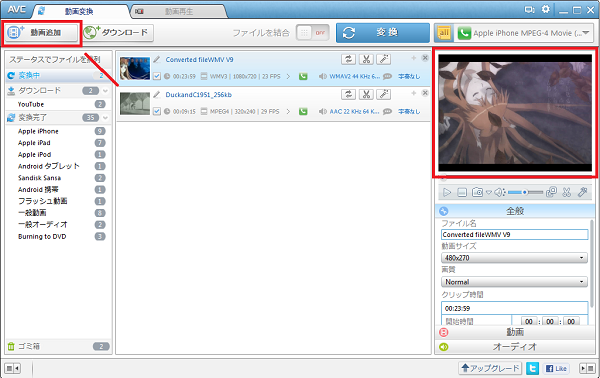
Task: Toggle the ファイルを結合 merge files switch
Action: (x=313, y=33)
